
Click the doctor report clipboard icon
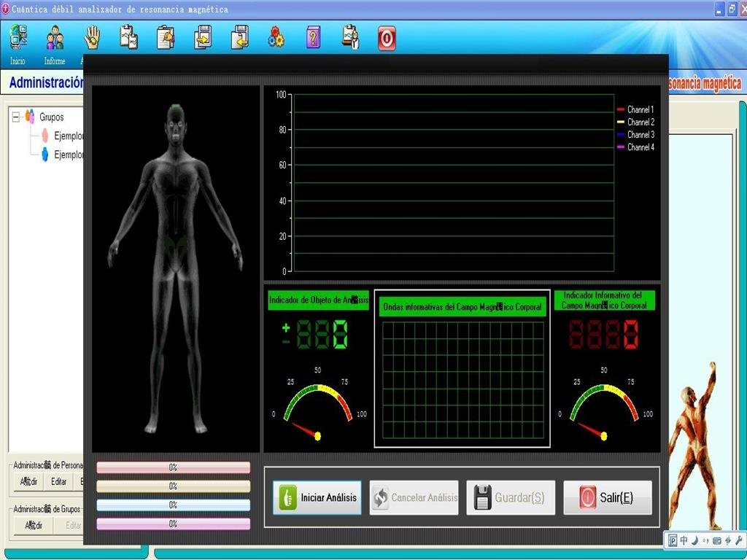coord(350,37)
